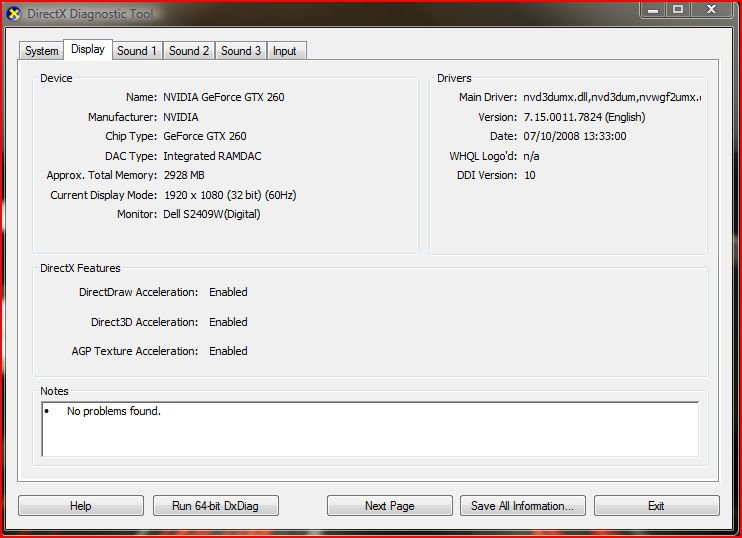Click the 'Approx. Total Memory:' label
Screen dimensions: 742x538
102,175
